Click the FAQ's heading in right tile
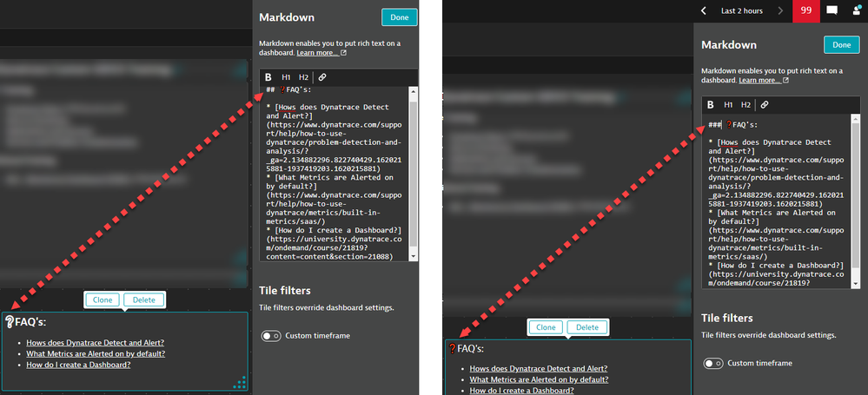Viewport: 868px width, 395px height. (466, 349)
